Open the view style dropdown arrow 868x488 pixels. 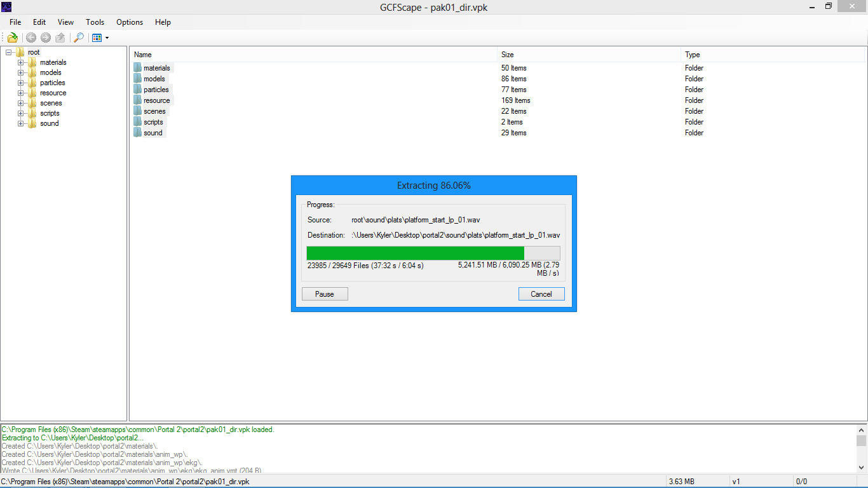pyautogui.click(x=107, y=38)
